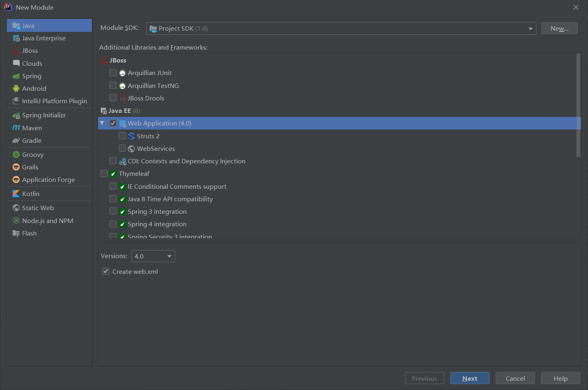Screen dimensions: 588x390
Task: Click the JBoss icon in sidebar list
Action: tap(16, 51)
